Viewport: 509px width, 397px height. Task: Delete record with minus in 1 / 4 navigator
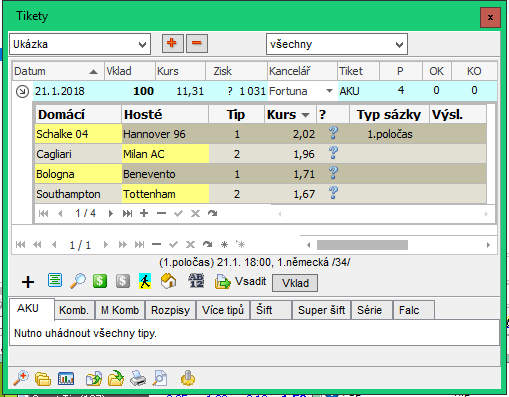pos(161,213)
